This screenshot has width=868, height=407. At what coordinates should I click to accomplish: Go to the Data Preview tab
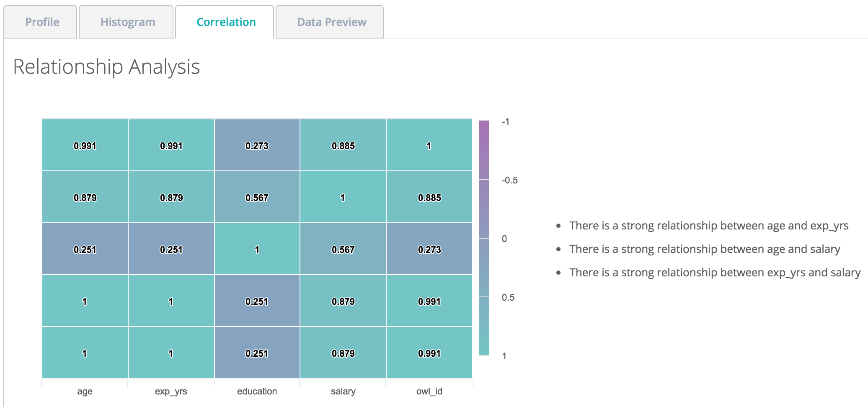click(331, 22)
